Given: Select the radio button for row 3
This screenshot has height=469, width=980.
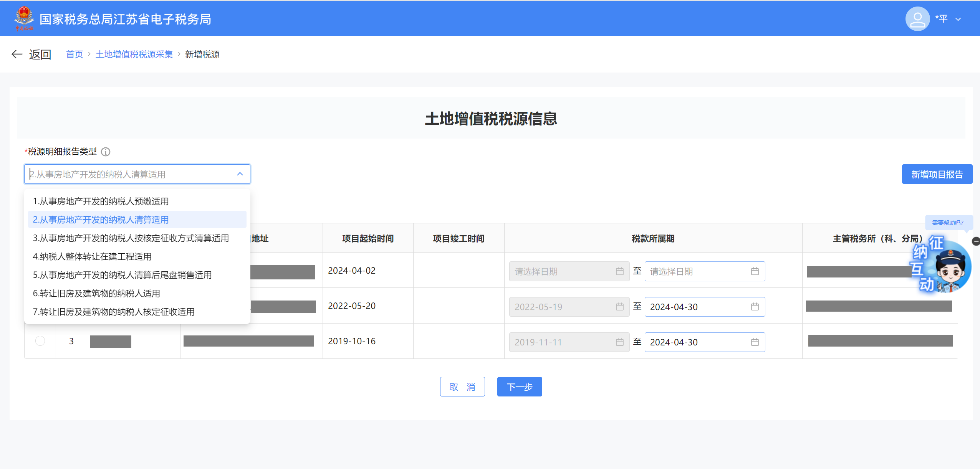Looking at the screenshot, I should click(40, 341).
